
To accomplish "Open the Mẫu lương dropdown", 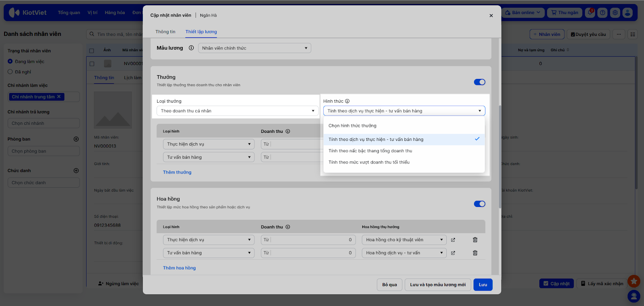I will coord(254,48).
